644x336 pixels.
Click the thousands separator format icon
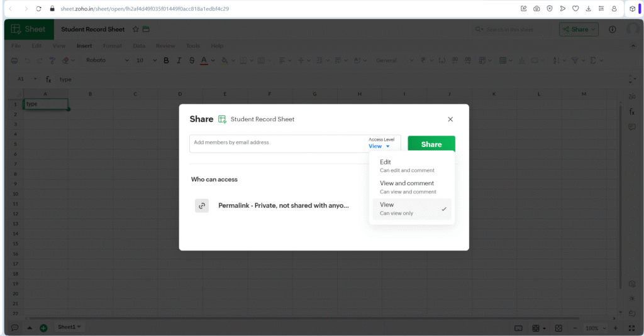[442, 60]
